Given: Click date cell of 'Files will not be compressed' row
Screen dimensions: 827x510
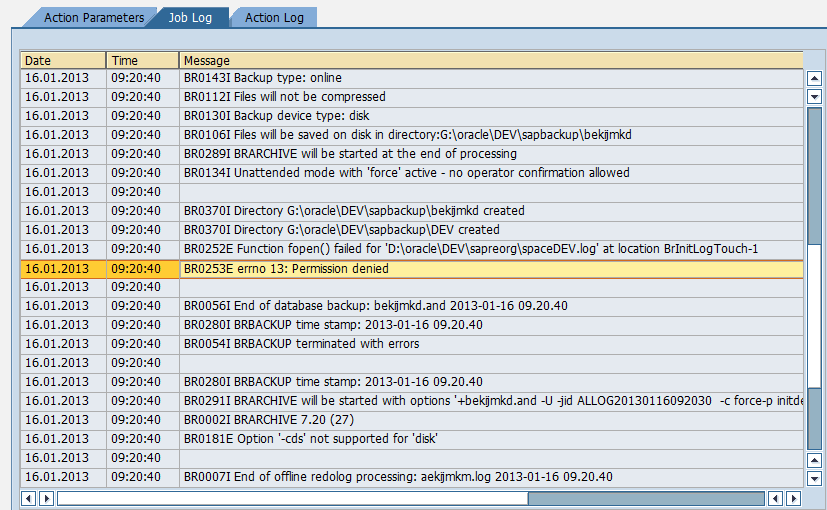Looking at the screenshot, I should (63, 97).
